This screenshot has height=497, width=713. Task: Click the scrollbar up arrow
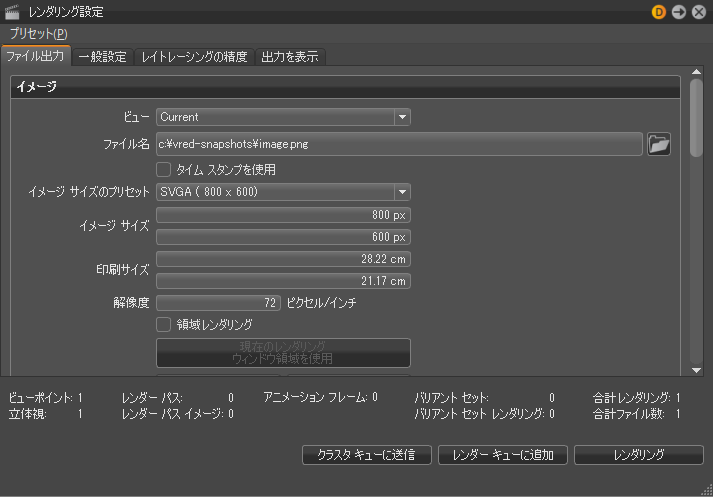click(696, 71)
